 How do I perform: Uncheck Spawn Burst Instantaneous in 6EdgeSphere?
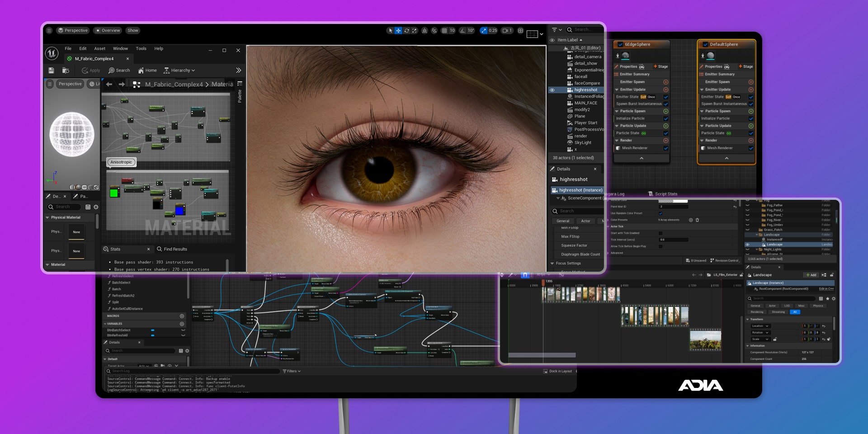coord(665,104)
